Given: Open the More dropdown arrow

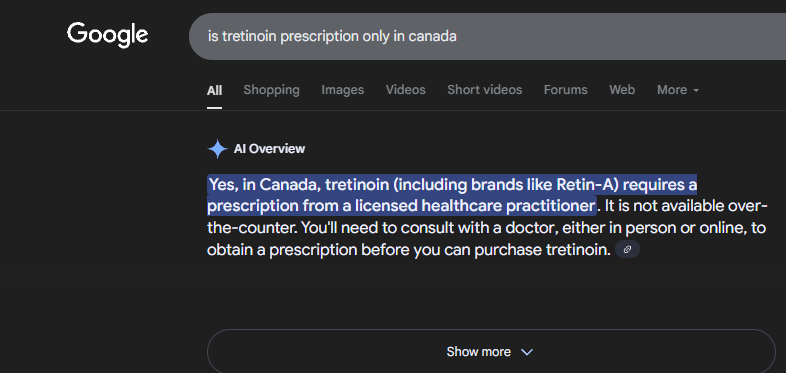Looking at the screenshot, I should click(x=696, y=91).
